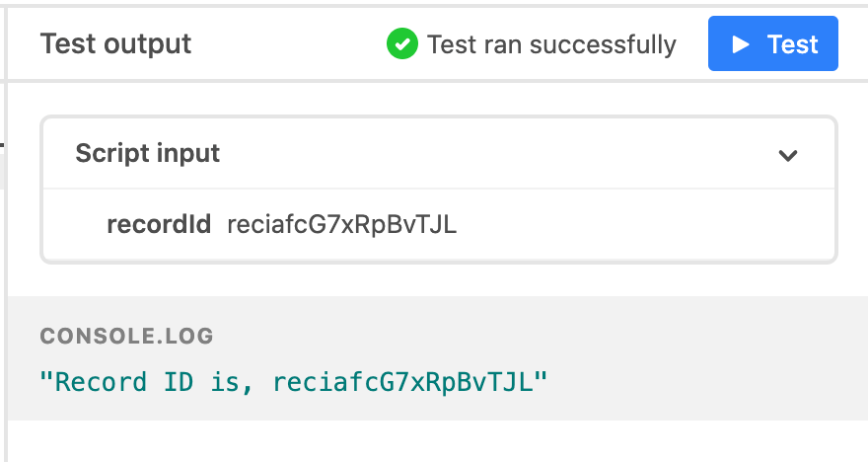
Task: Click the white area below the console log
Action: pos(437,441)
